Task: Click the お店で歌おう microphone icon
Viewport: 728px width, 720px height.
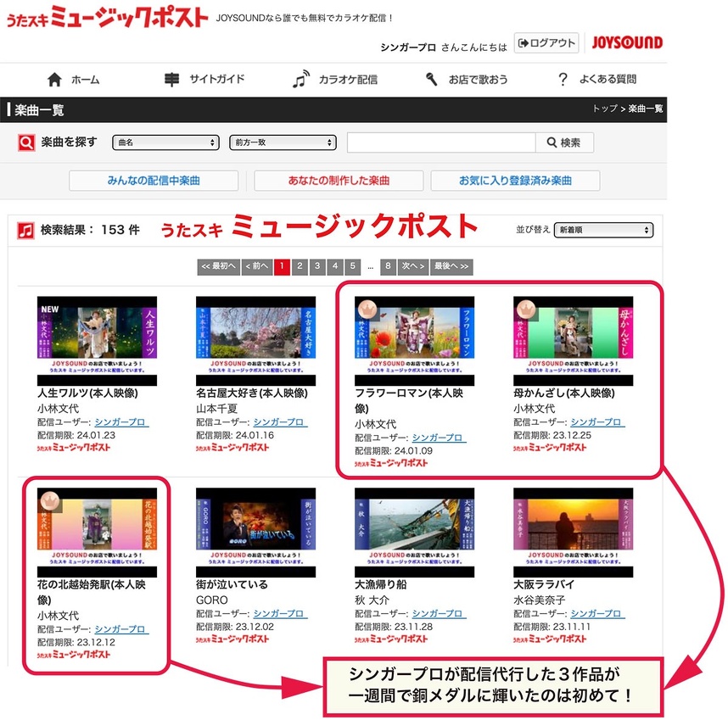Action: (431, 80)
